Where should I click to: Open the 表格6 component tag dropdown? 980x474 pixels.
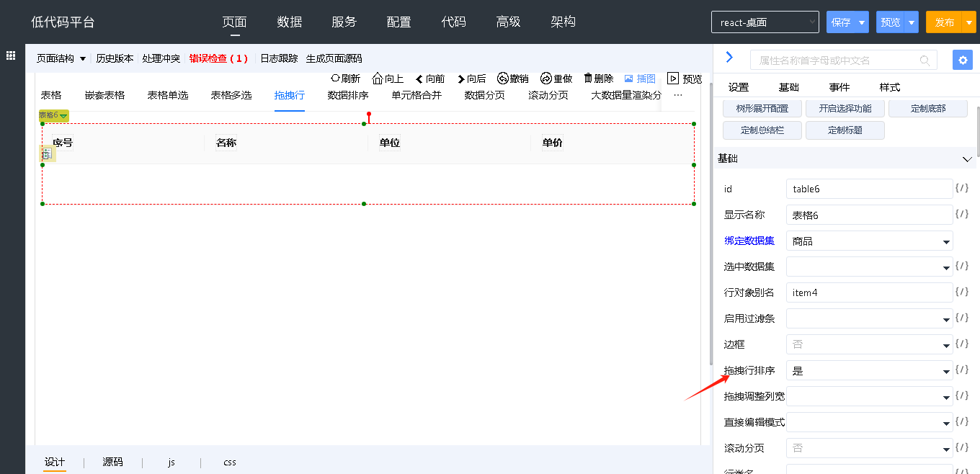coord(54,115)
